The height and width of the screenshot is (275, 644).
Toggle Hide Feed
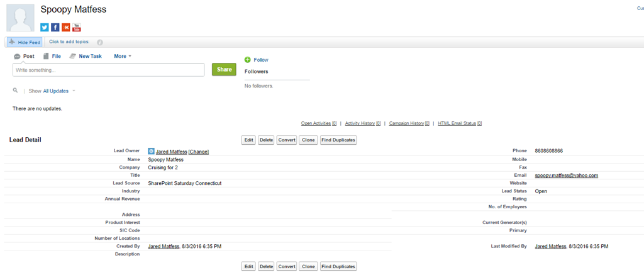[x=25, y=42]
